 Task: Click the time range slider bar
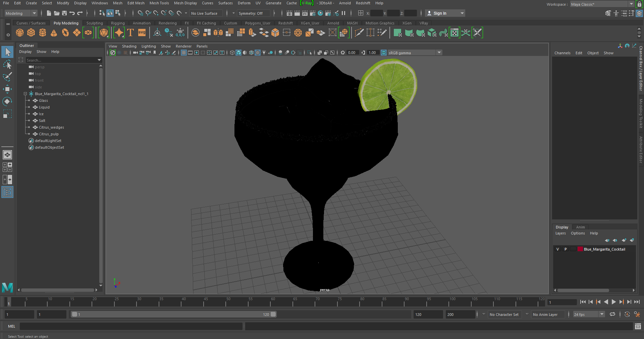174,314
